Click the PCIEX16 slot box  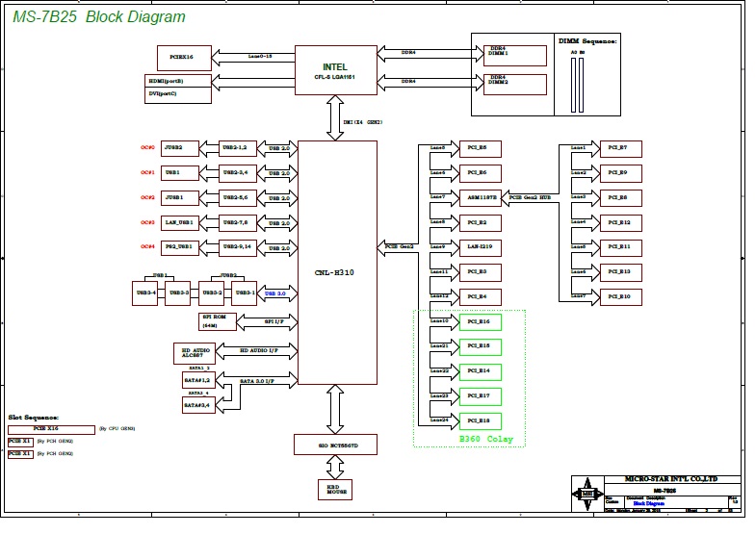point(183,57)
